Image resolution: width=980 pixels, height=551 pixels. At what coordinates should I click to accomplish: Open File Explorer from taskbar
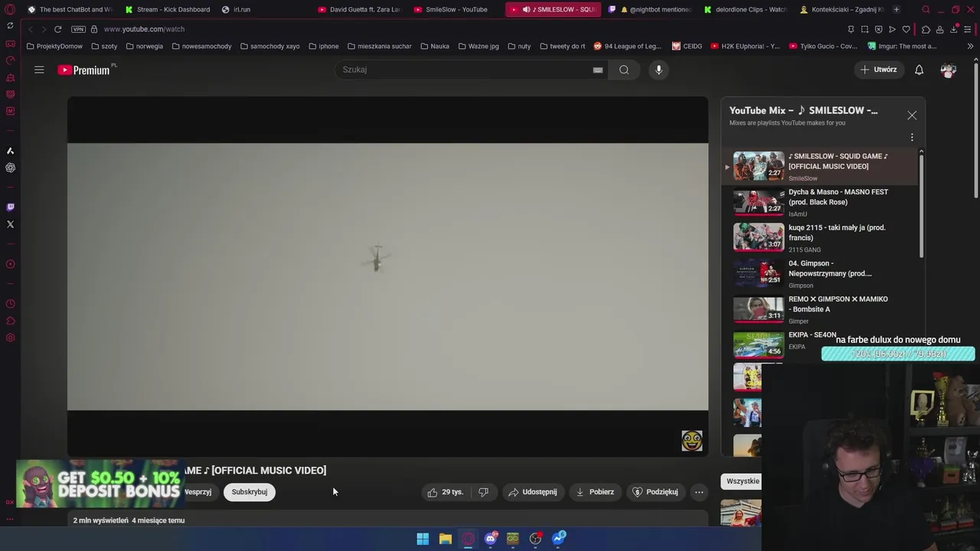click(445, 539)
